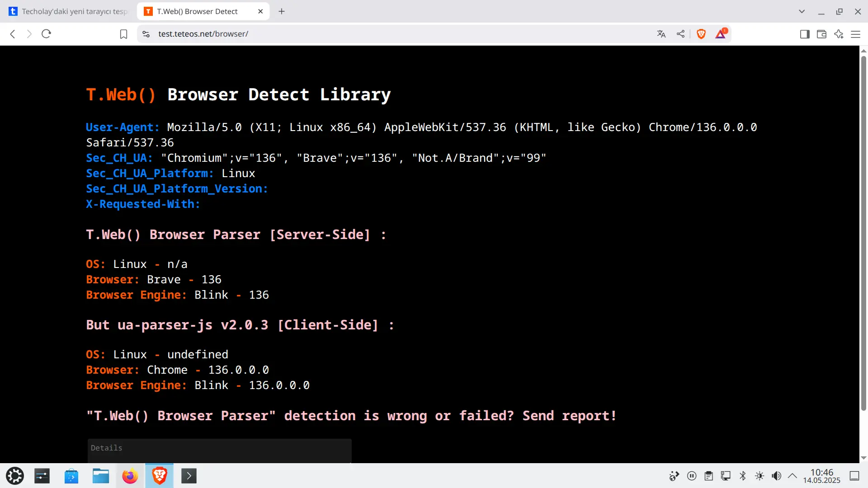Open Brave Wallet
The image size is (868, 488).
pos(821,34)
